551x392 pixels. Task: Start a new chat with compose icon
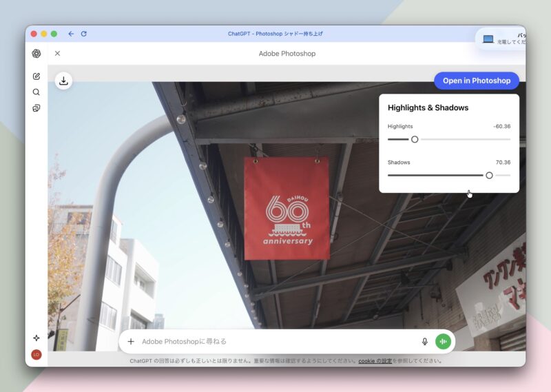37,76
